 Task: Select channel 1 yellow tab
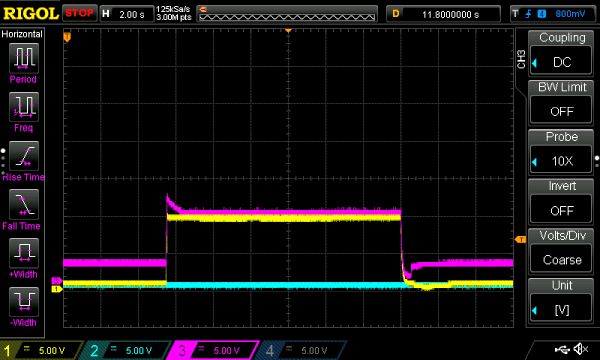(40, 350)
